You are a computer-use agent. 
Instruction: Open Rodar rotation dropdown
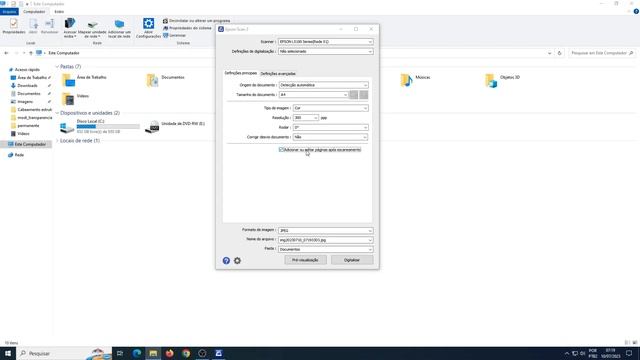(331, 127)
